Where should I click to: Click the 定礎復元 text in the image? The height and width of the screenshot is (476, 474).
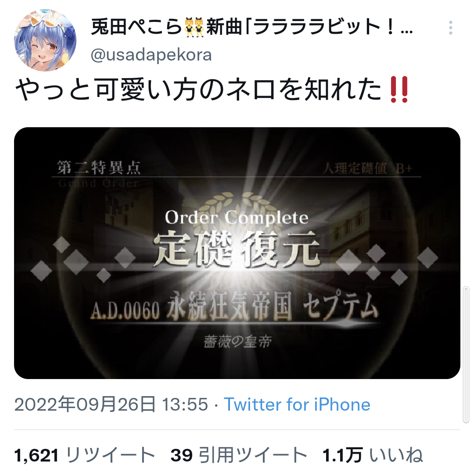pyautogui.click(x=237, y=248)
